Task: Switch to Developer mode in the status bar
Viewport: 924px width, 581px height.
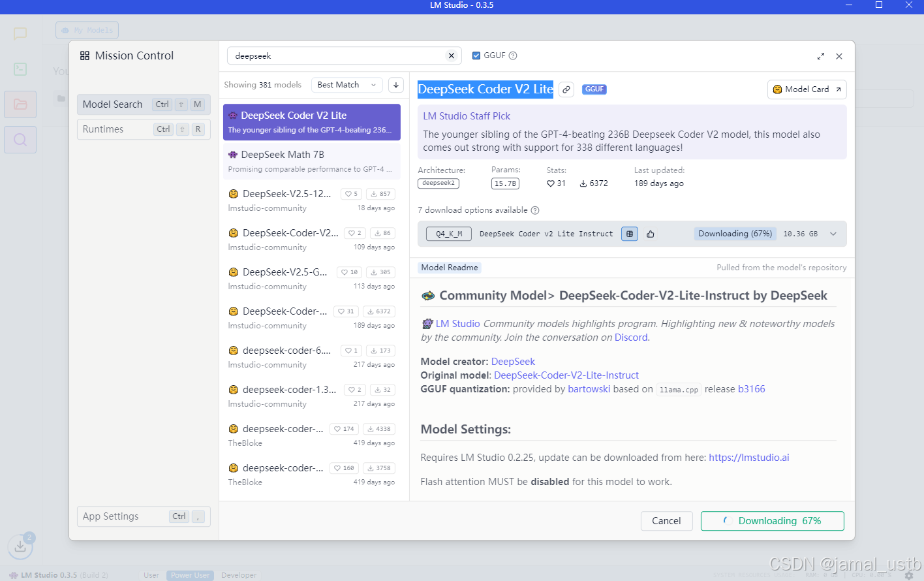Action: pyautogui.click(x=239, y=575)
